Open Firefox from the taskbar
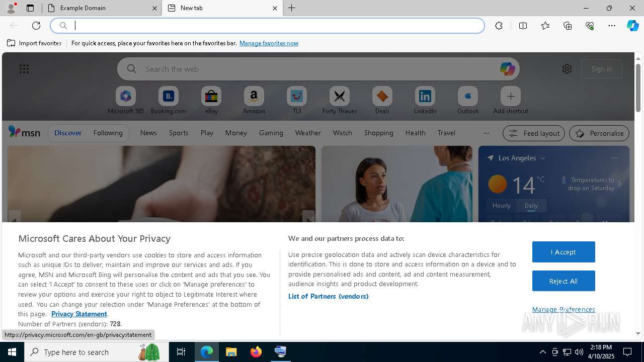The width and height of the screenshot is (644, 362). pos(256,352)
